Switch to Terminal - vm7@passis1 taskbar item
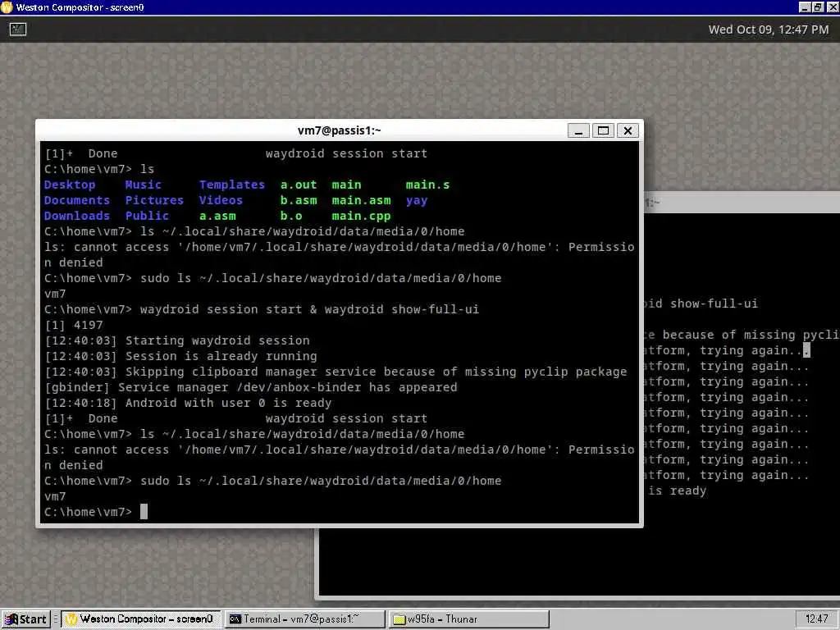Viewport: 840px width, 630px height. 305,619
